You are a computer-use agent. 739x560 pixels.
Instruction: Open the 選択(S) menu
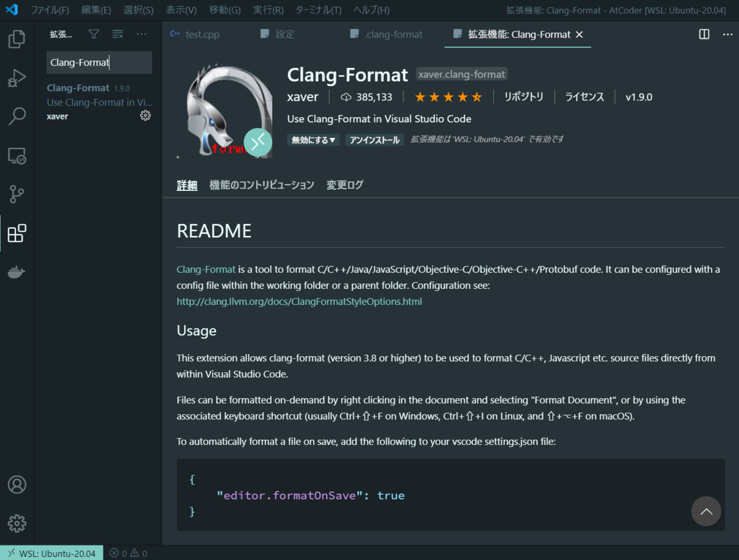point(139,10)
